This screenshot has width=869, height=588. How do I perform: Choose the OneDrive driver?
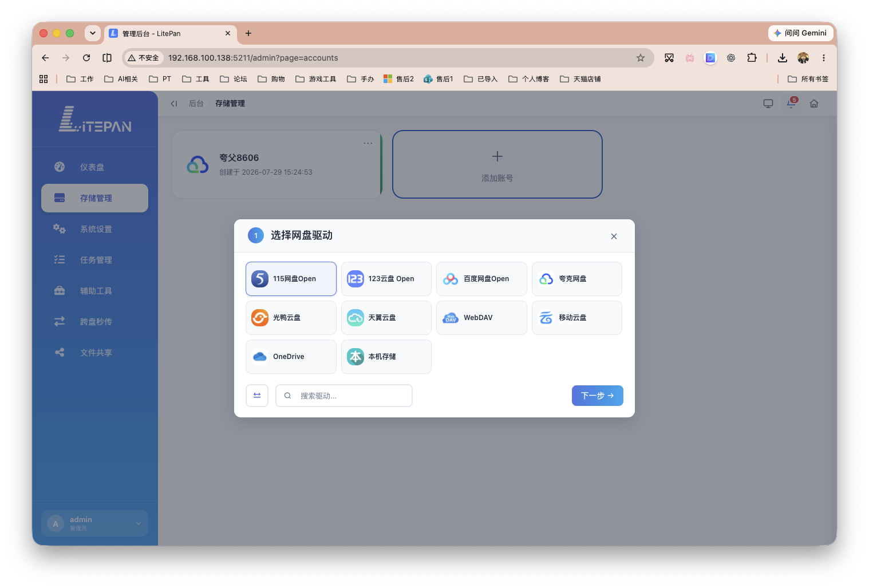(x=291, y=357)
